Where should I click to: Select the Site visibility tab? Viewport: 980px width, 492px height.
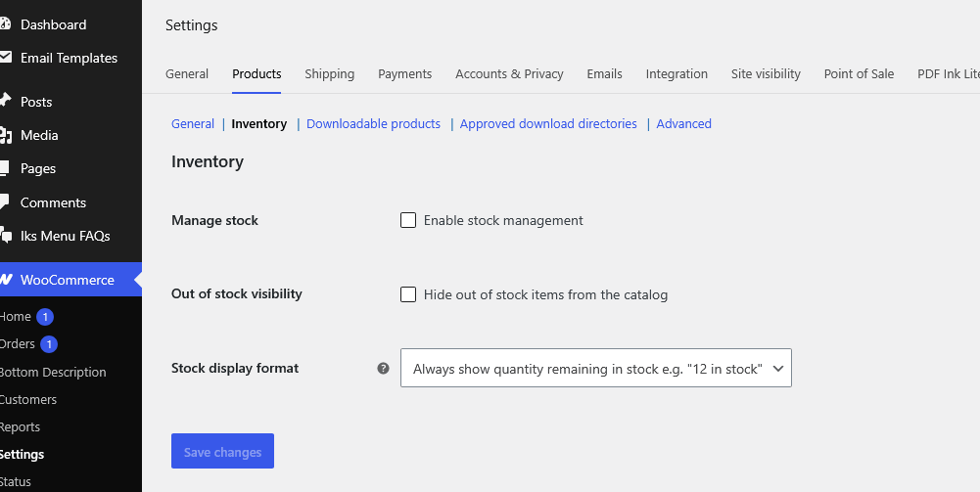pos(766,73)
